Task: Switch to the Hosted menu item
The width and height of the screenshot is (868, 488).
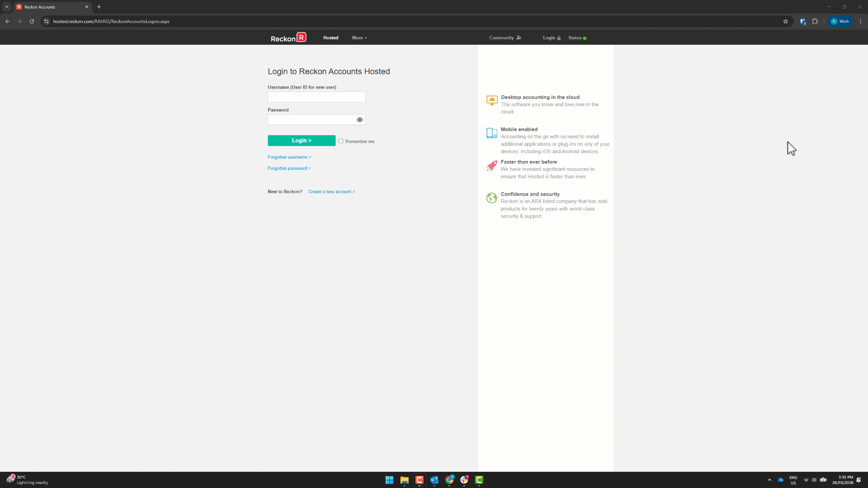Action: tap(330, 38)
